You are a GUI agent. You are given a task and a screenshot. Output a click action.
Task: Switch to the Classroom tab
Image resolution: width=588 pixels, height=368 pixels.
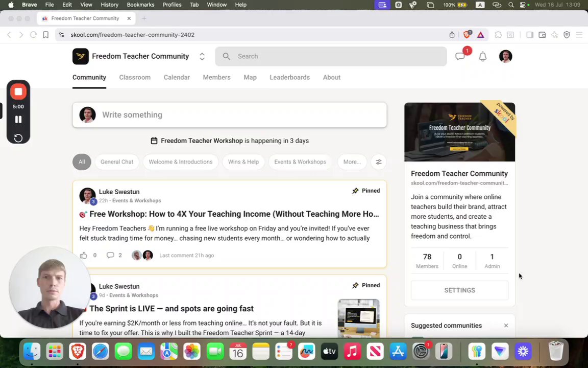point(135,77)
